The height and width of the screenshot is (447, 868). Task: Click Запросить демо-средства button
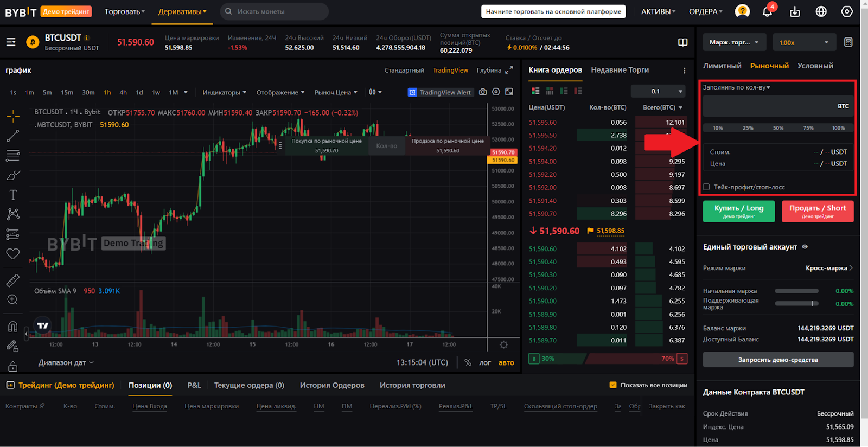coord(778,360)
